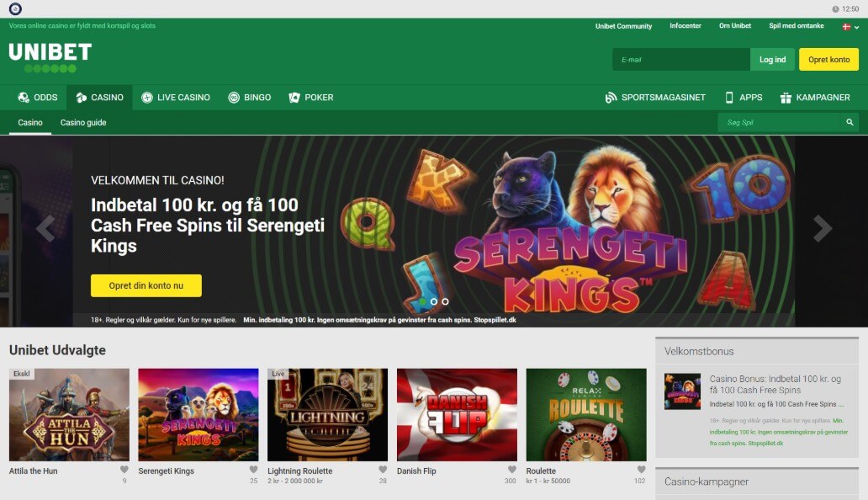
Task: Click the Lightning Roulette title text
Action: coord(300,471)
